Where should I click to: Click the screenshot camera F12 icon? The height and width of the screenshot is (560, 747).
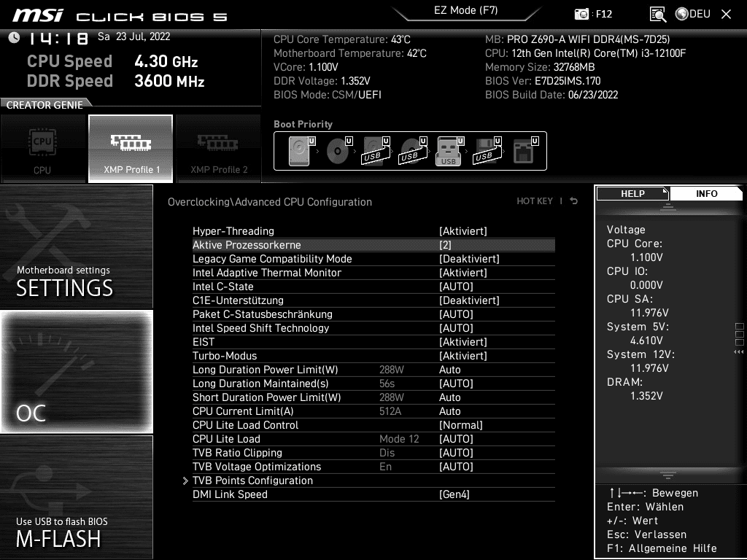[x=581, y=14]
